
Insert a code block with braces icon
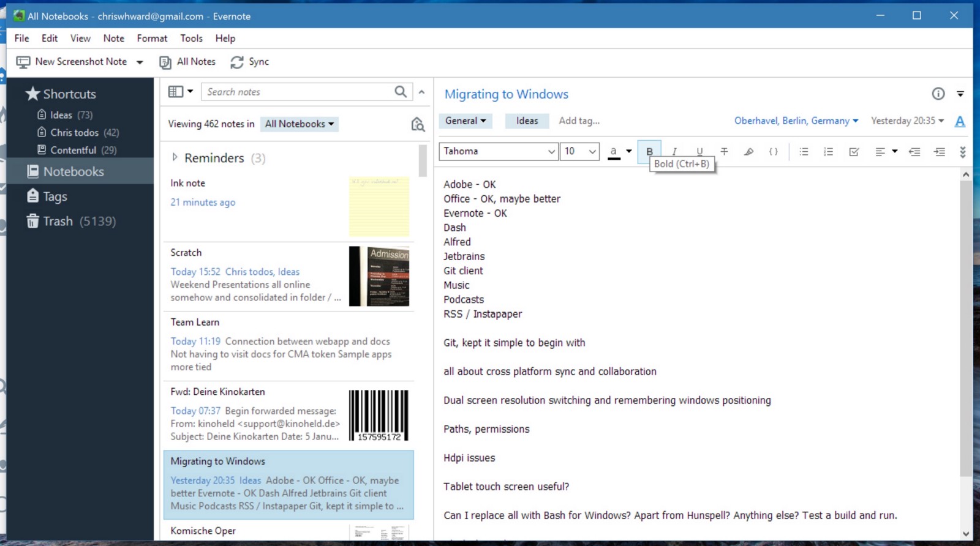(774, 151)
